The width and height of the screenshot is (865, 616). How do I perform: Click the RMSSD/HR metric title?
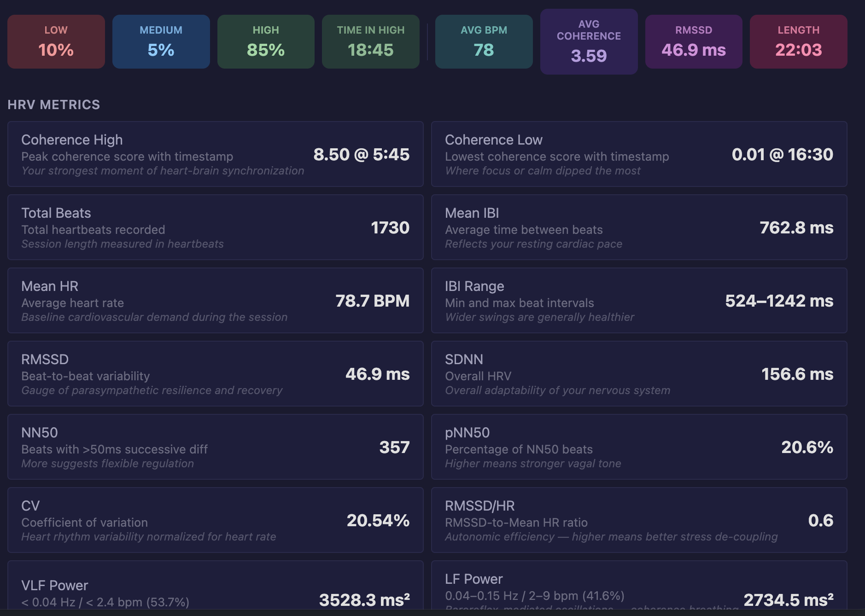click(x=479, y=506)
